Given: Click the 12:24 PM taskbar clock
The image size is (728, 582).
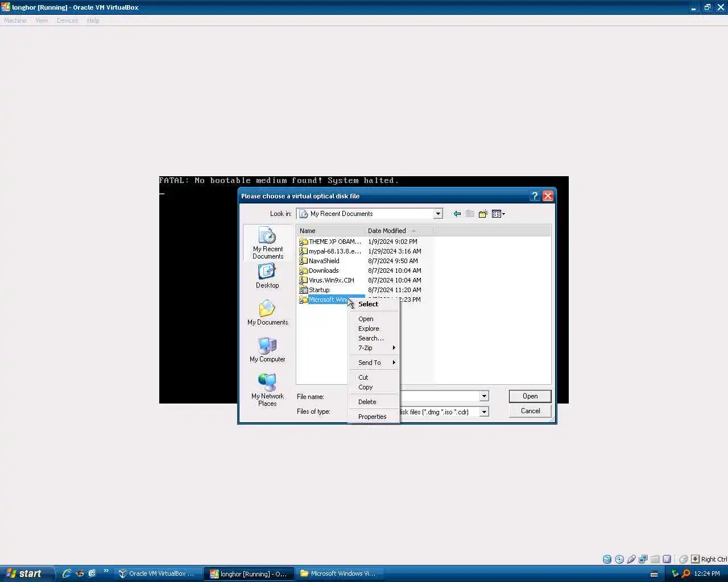Looking at the screenshot, I should 707,573.
